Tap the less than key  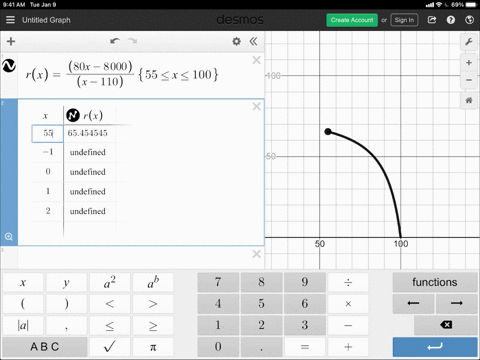point(110,304)
